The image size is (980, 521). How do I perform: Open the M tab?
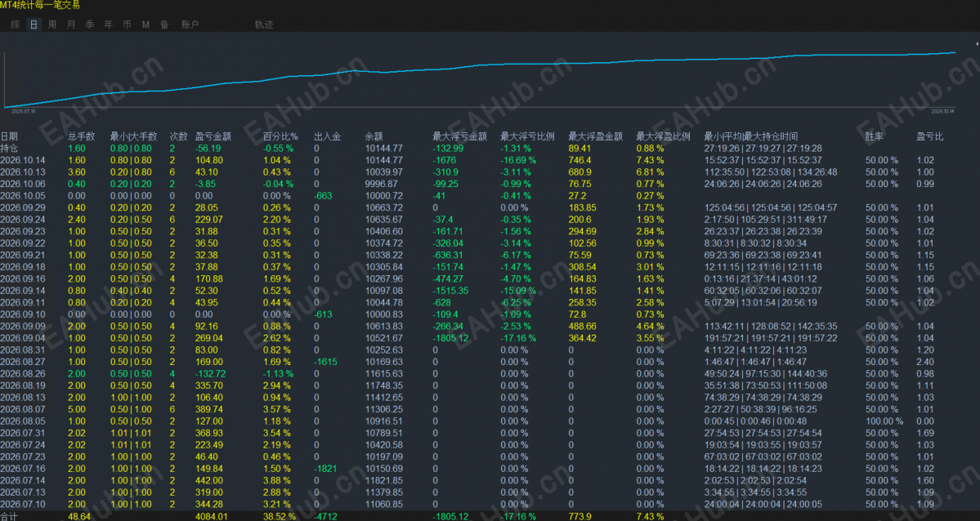click(x=145, y=25)
